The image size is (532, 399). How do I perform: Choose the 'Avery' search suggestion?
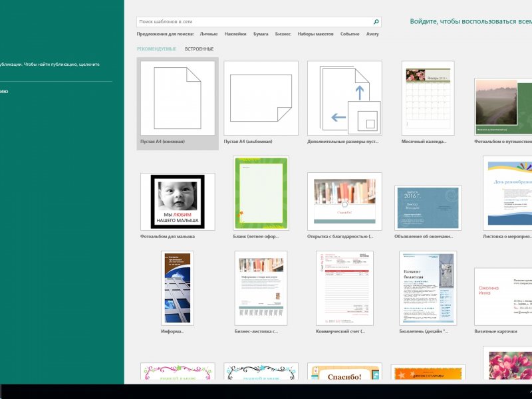[372, 34]
